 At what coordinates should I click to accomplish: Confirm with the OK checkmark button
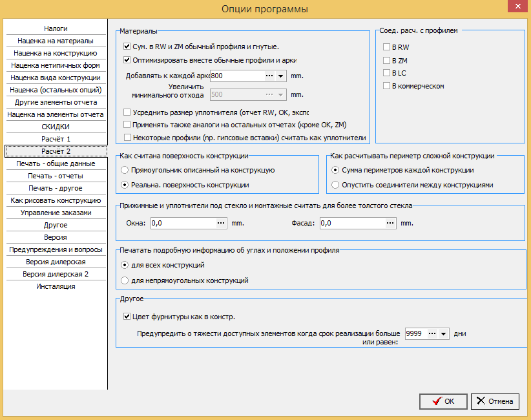(443, 401)
